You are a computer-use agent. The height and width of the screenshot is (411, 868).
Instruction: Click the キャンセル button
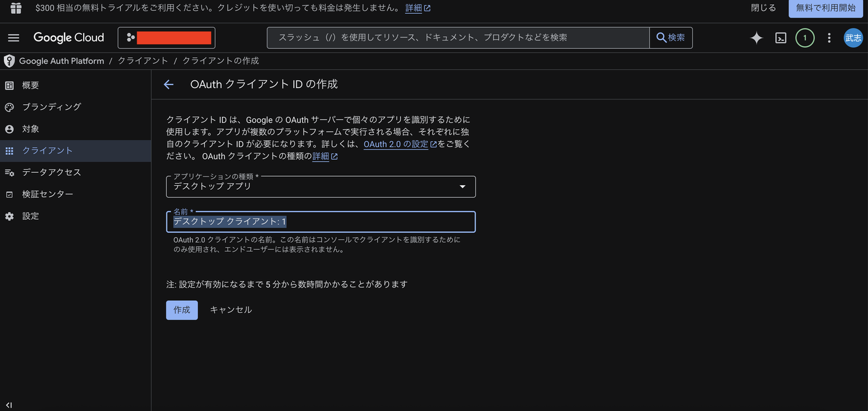(x=231, y=310)
